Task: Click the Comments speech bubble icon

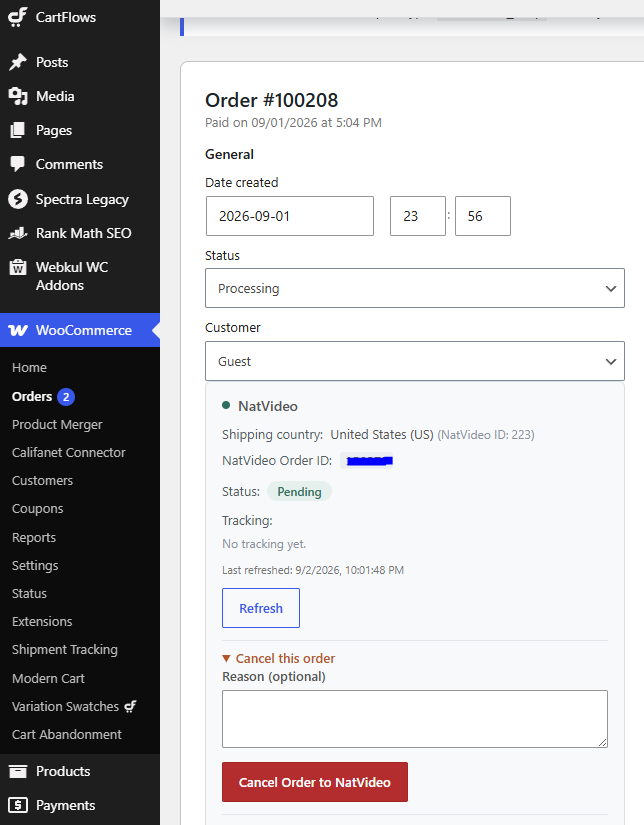Action: pyautogui.click(x=17, y=164)
